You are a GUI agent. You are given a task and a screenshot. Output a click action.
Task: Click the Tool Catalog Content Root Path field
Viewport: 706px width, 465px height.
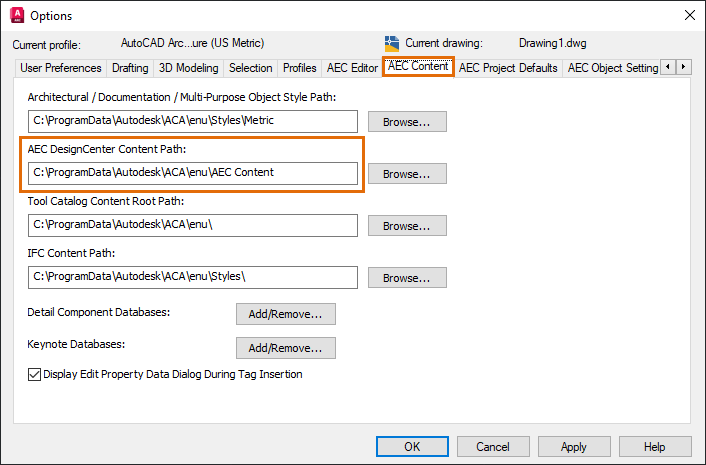[193, 226]
